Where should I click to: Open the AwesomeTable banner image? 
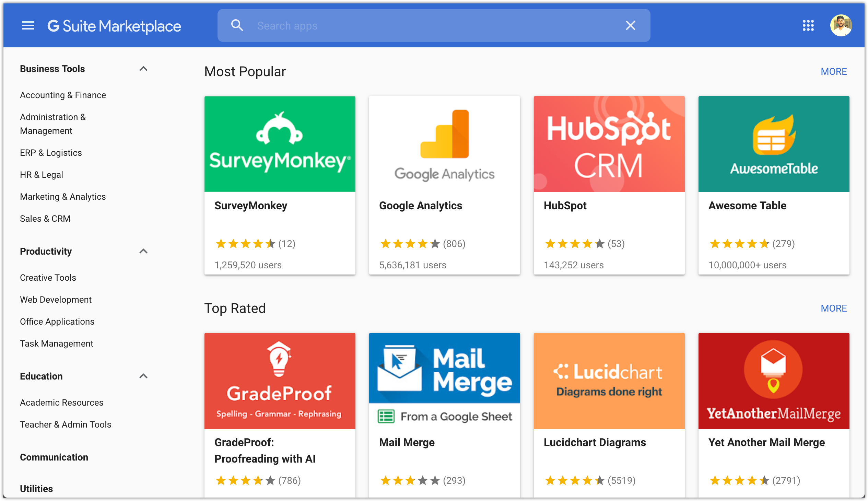[773, 144]
